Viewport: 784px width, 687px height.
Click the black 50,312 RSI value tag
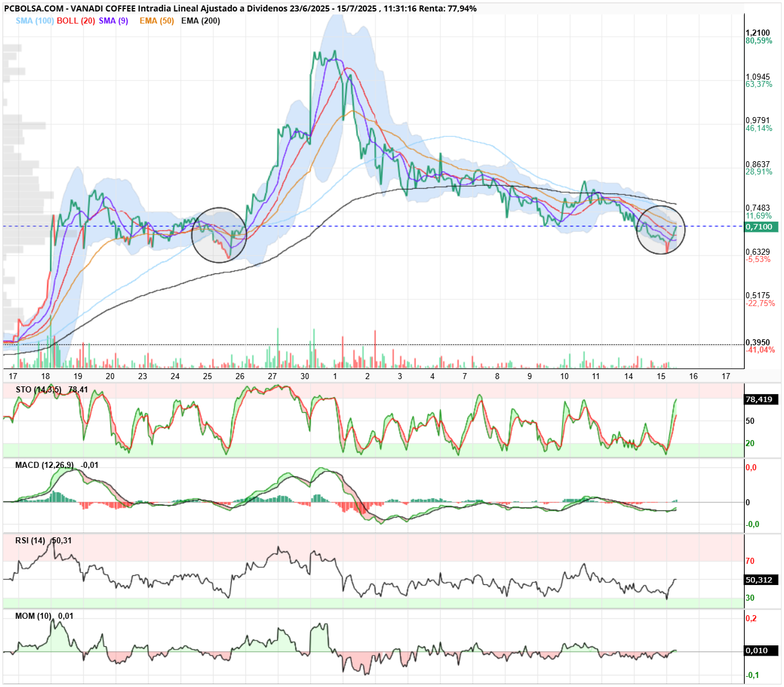[761, 580]
